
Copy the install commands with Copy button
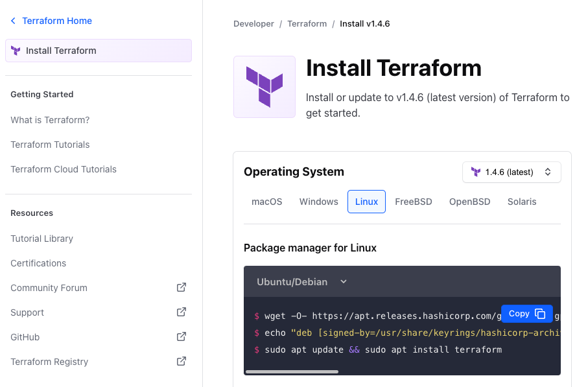527,314
